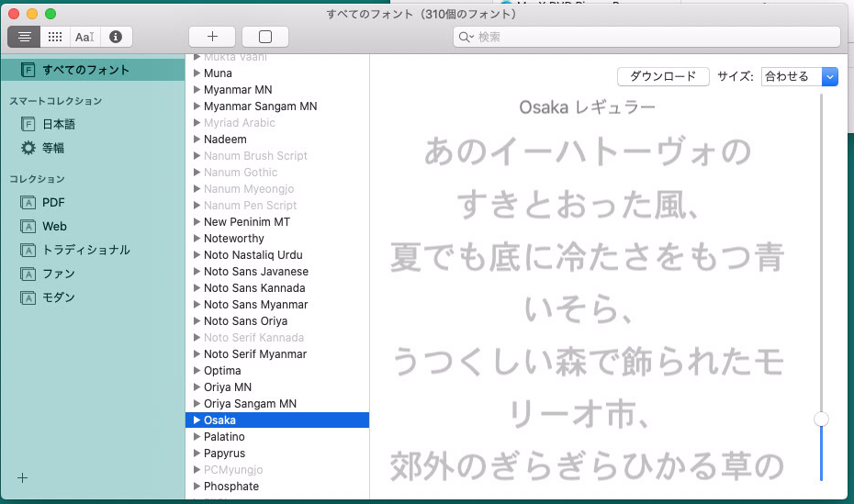Select the custom text preview icon
Image resolution: width=854 pixels, height=504 pixels.
coord(84,37)
